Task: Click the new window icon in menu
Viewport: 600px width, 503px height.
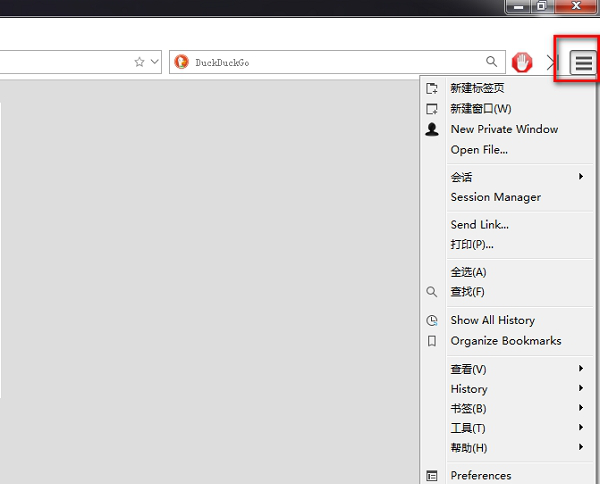Action: pos(432,109)
